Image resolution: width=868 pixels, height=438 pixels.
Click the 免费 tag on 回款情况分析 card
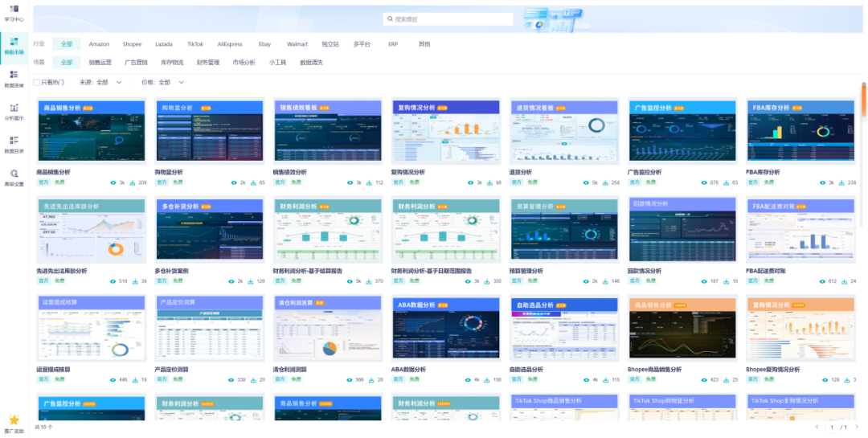tap(651, 281)
